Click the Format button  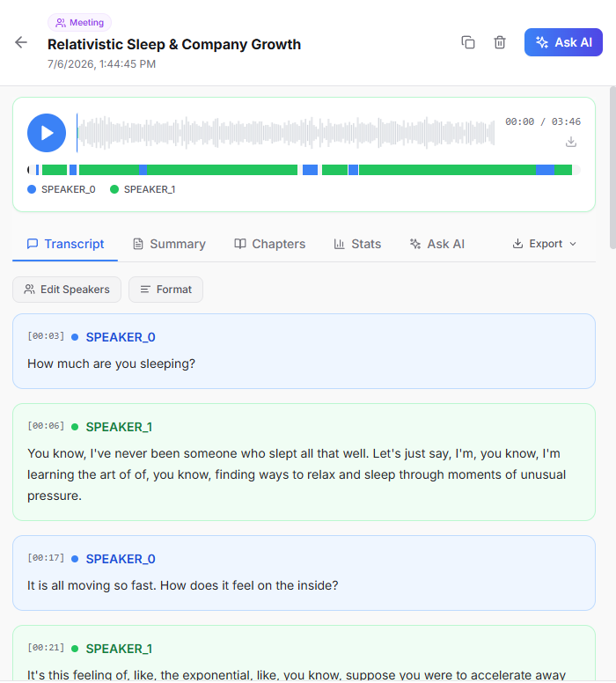coord(165,290)
